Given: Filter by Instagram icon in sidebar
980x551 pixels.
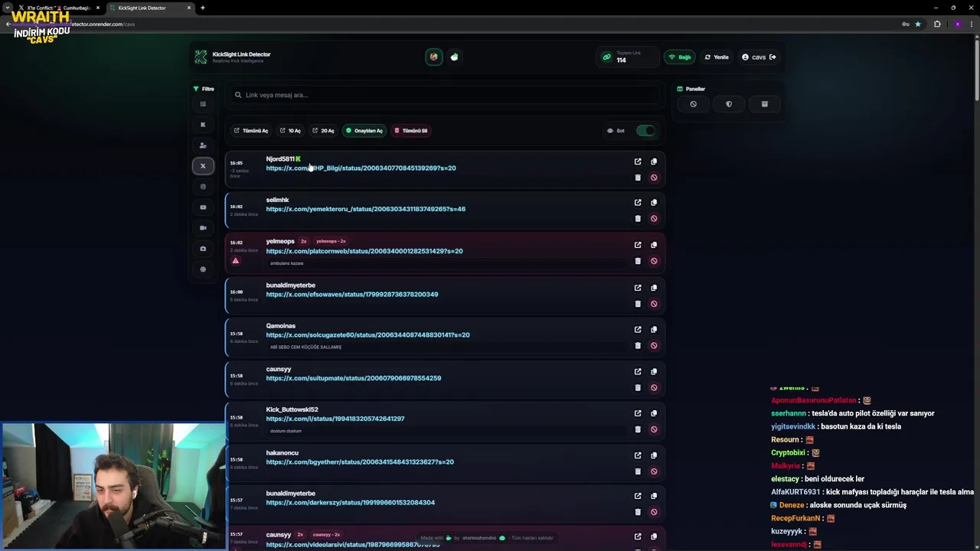Looking at the screenshot, I should coord(203,187).
